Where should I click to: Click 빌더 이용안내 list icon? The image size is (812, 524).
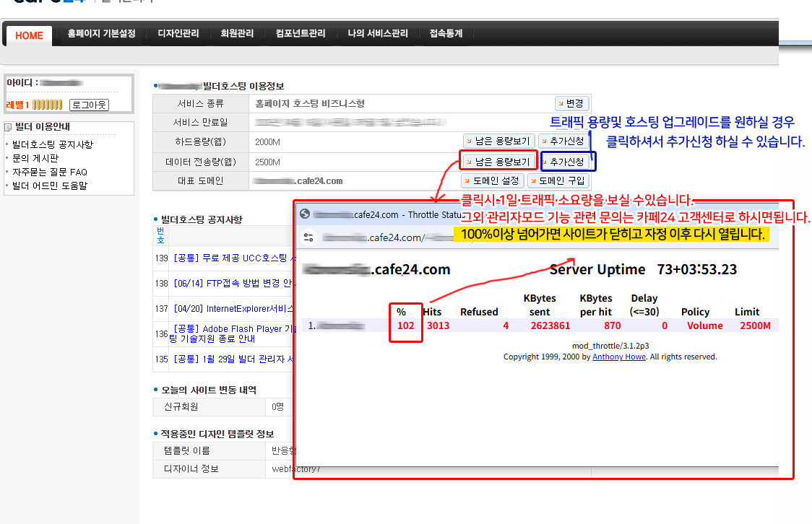point(8,127)
